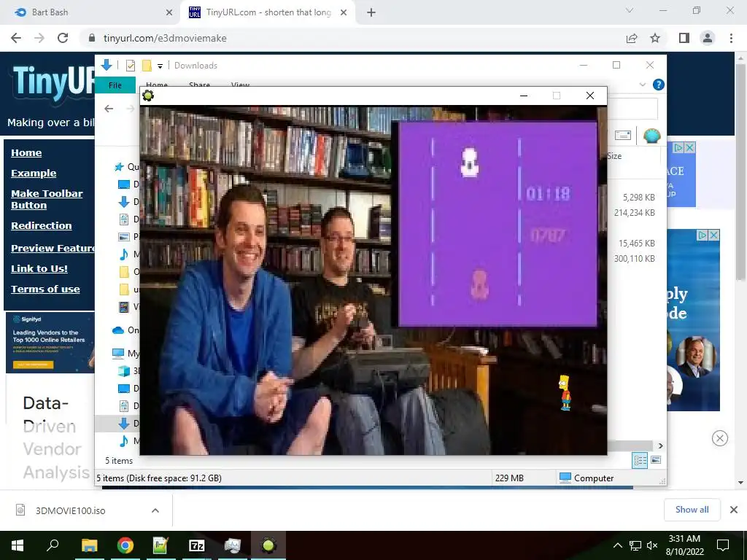Viewport: 747px width, 560px height.
Task: Open Chrome from the taskbar
Action: point(125,545)
